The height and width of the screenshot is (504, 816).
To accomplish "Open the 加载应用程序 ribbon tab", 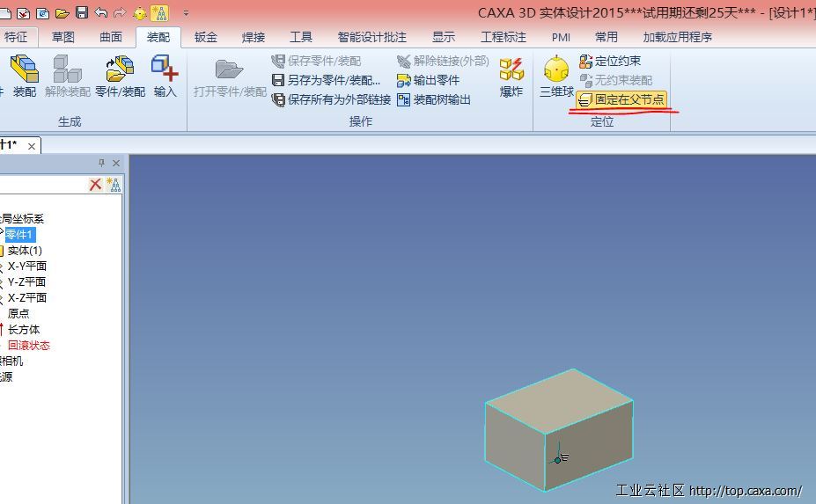I will click(x=678, y=37).
